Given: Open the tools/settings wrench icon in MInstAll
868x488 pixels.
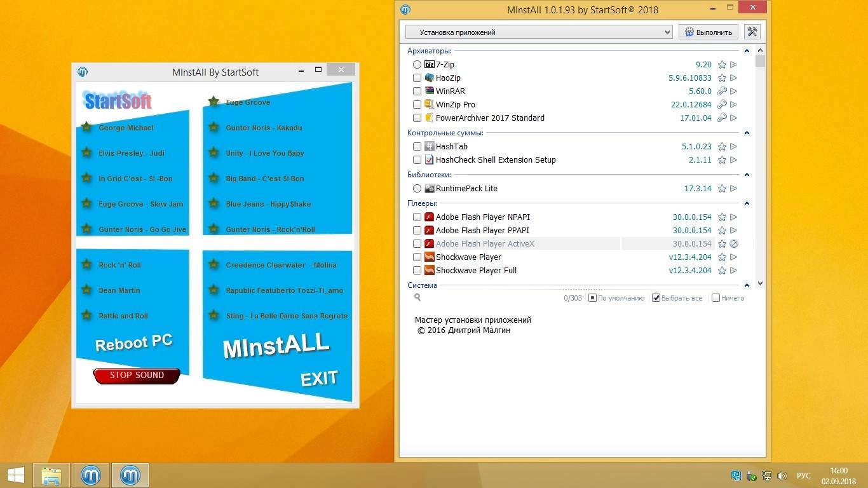Looking at the screenshot, I should coord(752,32).
